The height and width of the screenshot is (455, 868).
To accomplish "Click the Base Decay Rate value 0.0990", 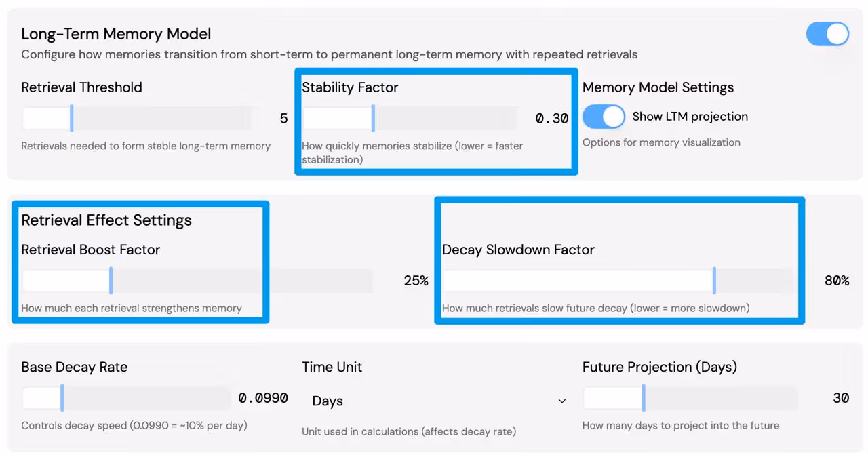I will [263, 398].
